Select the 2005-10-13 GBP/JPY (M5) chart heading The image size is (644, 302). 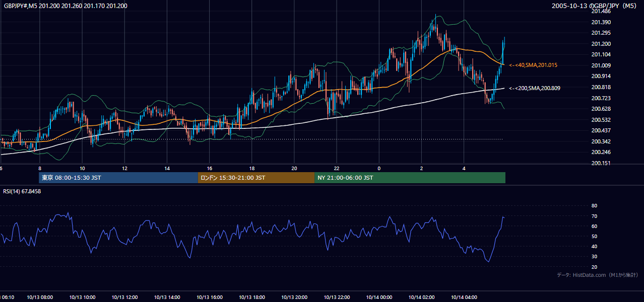(595, 6)
